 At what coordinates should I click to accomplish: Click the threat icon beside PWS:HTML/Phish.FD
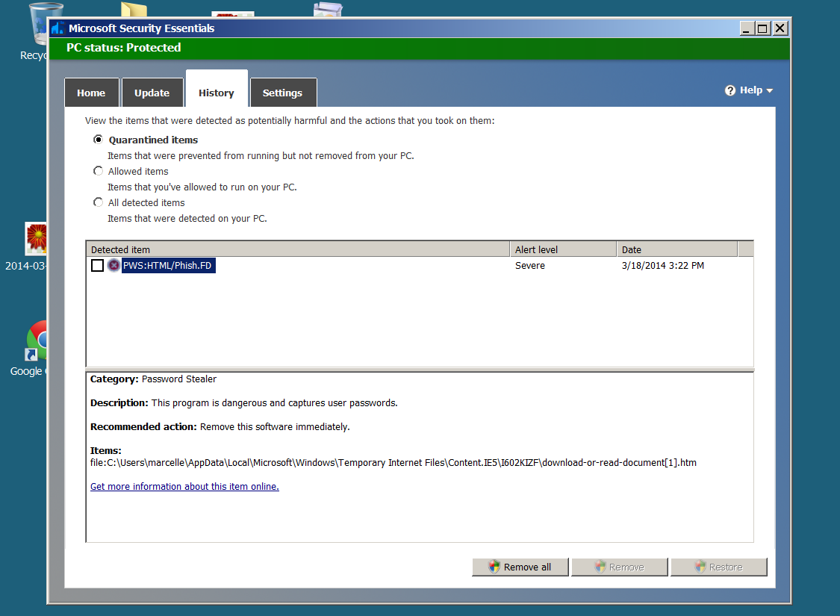point(113,265)
